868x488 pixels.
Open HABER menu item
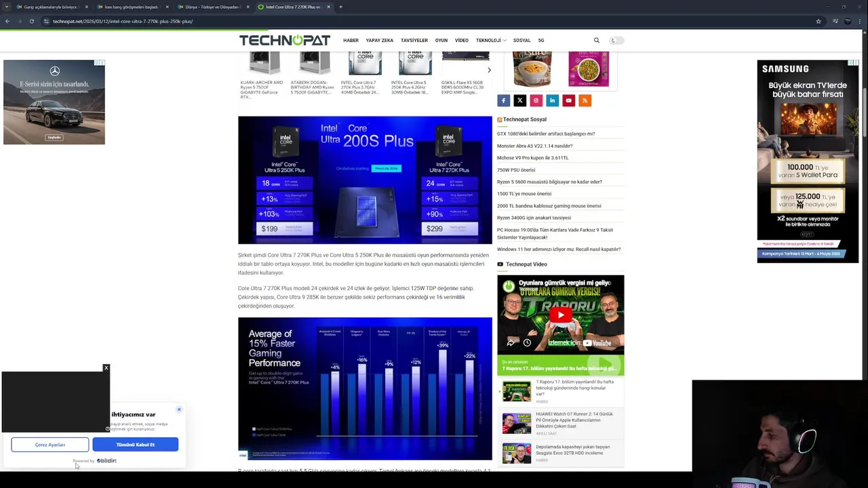[351, 40]
